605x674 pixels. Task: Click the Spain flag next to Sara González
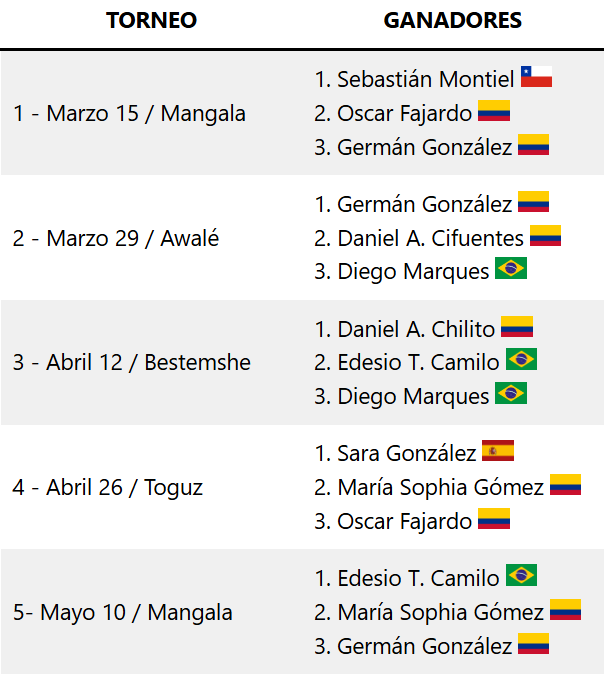pyautogui.click(x=498, y=450)
